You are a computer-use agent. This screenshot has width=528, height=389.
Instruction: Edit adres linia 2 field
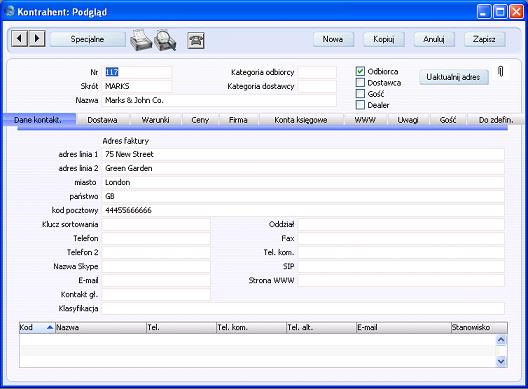303,168
